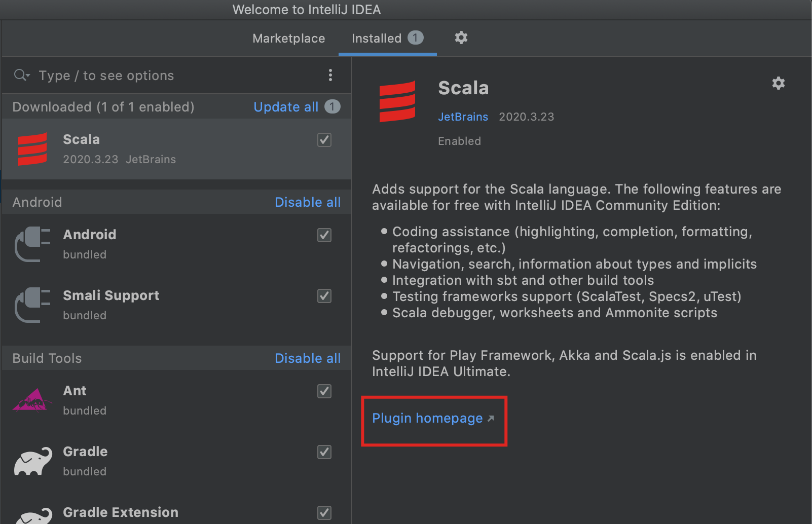Select the Gradle elephant icon
Image resolution: width=812 pixels, height=524 pixels.
tap(33, 461)
